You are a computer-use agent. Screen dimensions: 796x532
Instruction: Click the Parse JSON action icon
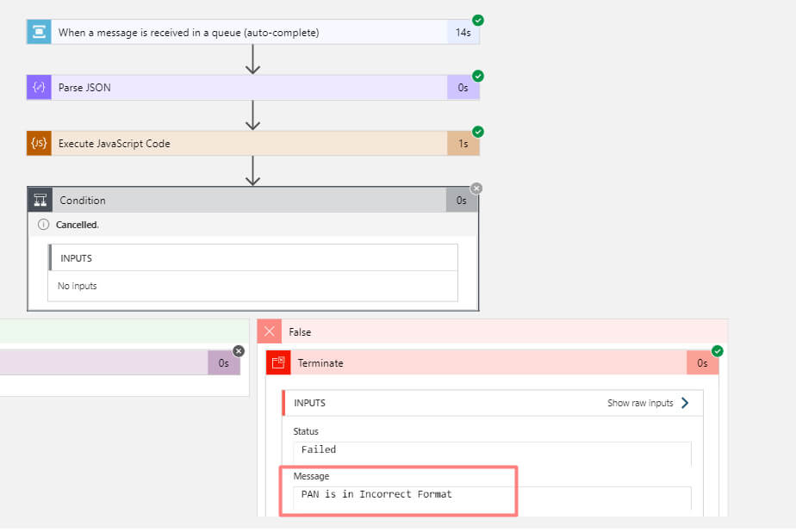point(38,87)
